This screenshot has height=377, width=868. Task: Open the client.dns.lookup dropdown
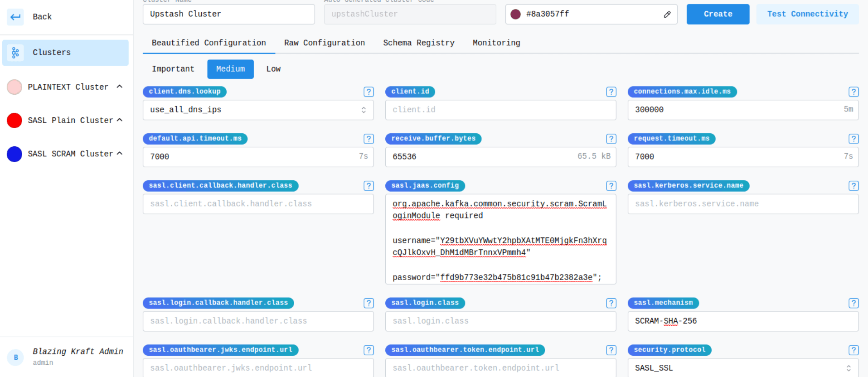pyautogui.click(x=258, y=110)
